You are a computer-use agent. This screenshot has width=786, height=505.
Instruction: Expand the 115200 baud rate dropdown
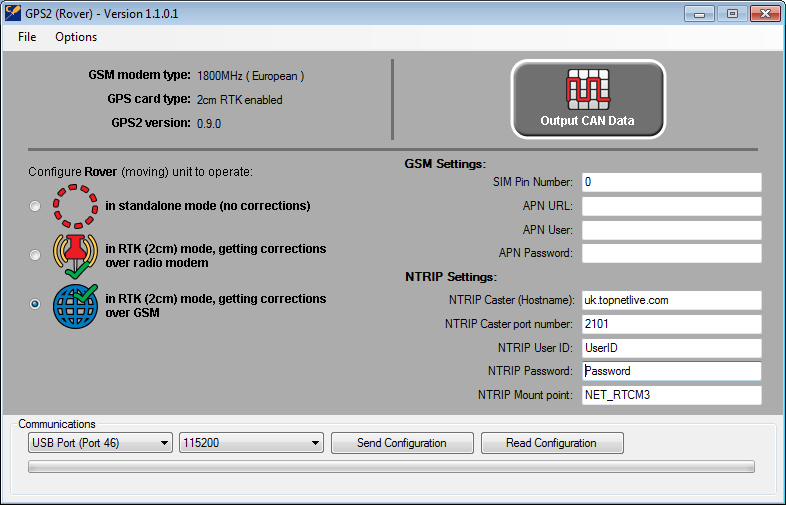(x=250, y=443)
